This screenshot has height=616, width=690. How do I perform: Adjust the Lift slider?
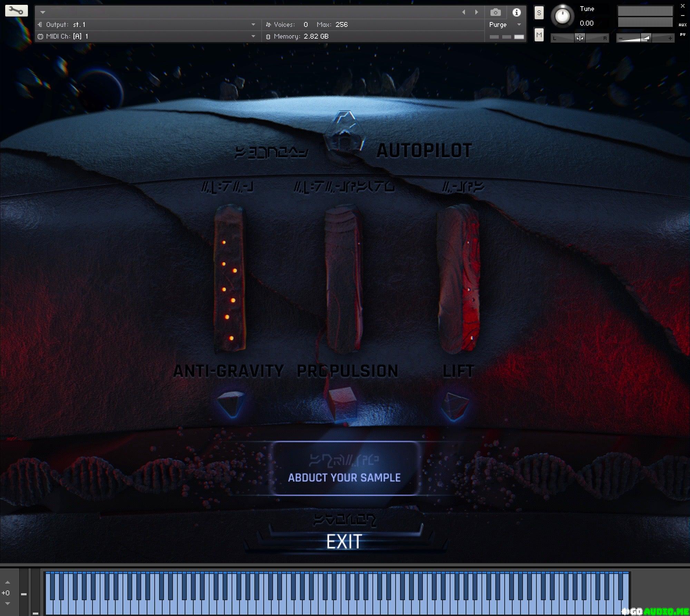point(458,279)
